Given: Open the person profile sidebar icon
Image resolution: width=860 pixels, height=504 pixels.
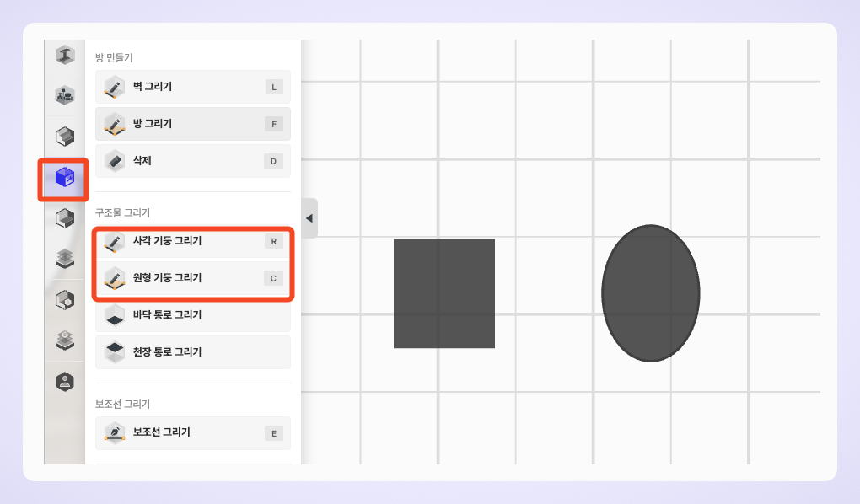Looking at the screenshot, I should (65, 381).
